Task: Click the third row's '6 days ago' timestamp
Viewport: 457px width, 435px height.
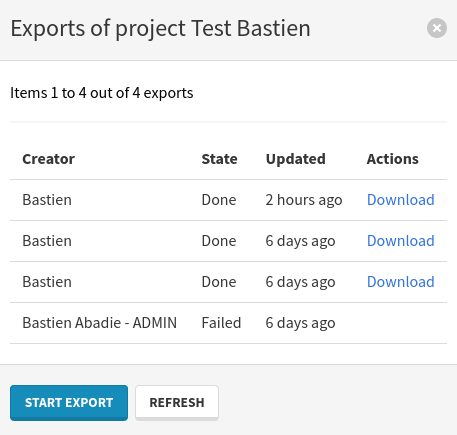Action: point(300,282)
